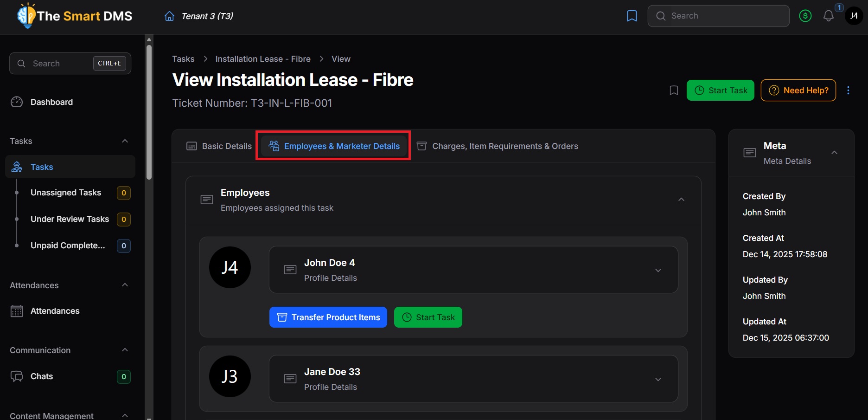Click the J4 user avatar in top right
This screenshot has width=868, height=420.
(854, 15)
